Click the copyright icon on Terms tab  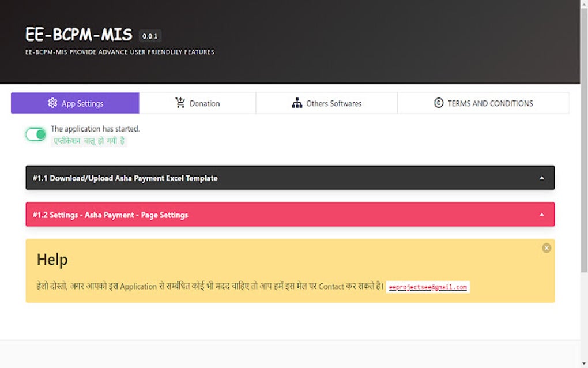pyautogui.click(x=438, y=103)
